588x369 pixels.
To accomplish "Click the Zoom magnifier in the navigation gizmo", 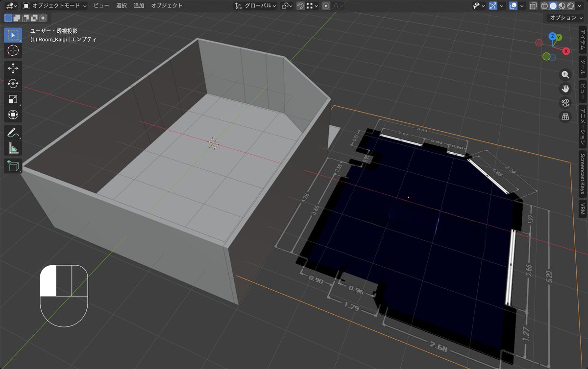I will tap(565, 74).
